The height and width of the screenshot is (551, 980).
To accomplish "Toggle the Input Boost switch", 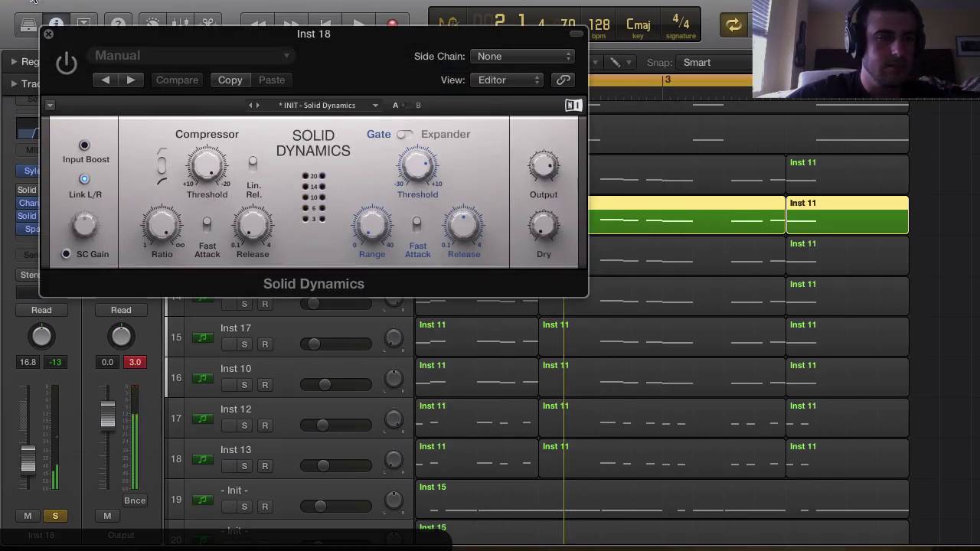I will click(x=84, y=145).
